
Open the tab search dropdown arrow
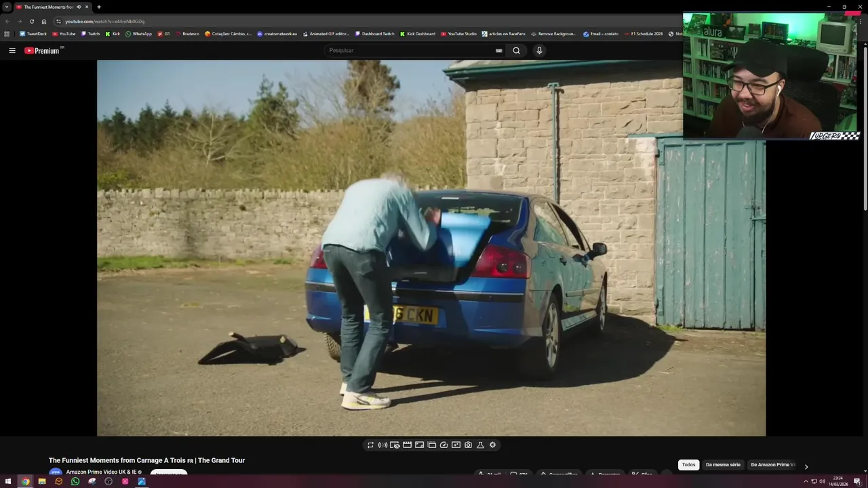click(x=7, y=7)
